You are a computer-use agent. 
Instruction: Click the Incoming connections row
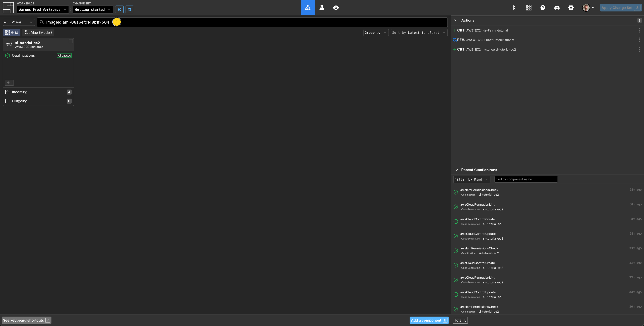point(38,92)
